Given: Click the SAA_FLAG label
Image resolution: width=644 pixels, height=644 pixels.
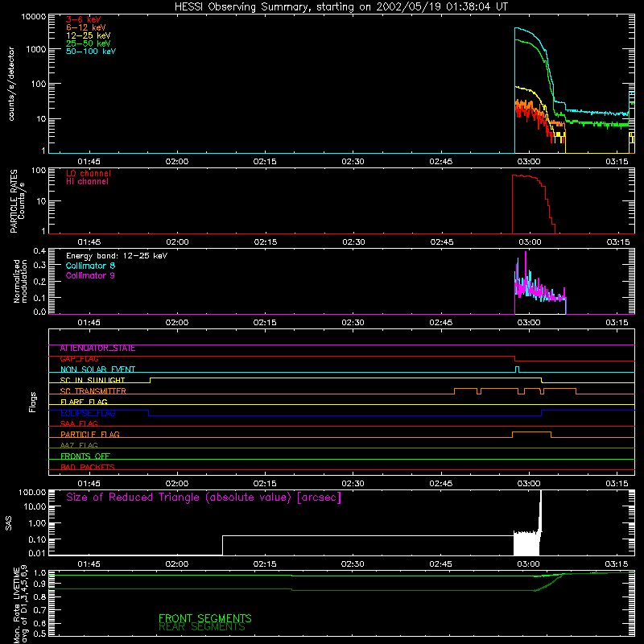Looking at the screenshot, I should (x=79, y=424).
